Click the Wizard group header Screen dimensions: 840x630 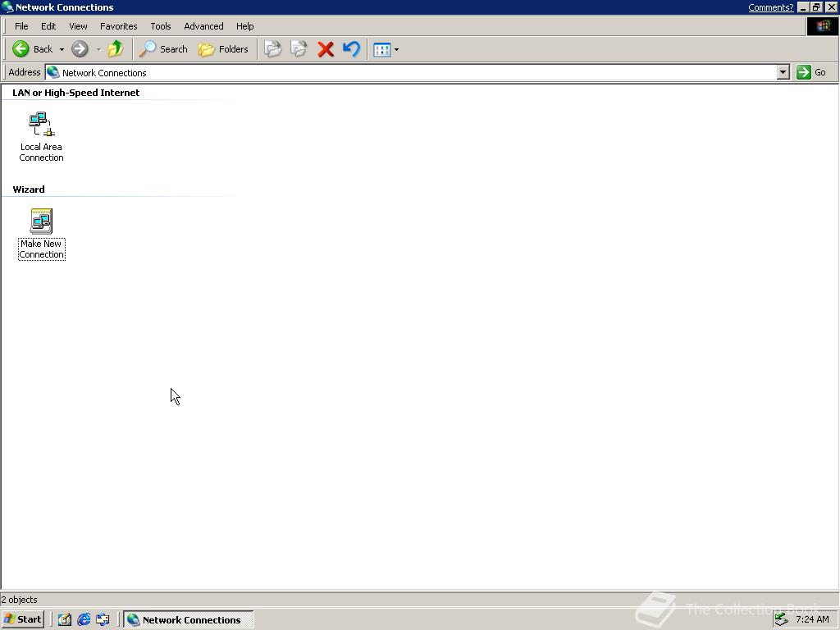pos(29,189)
